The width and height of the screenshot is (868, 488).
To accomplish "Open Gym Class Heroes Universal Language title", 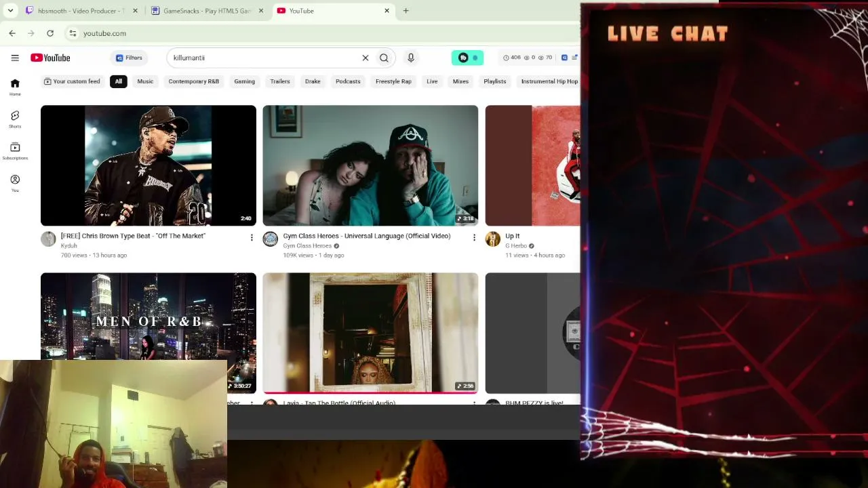I will pos(367,236).
